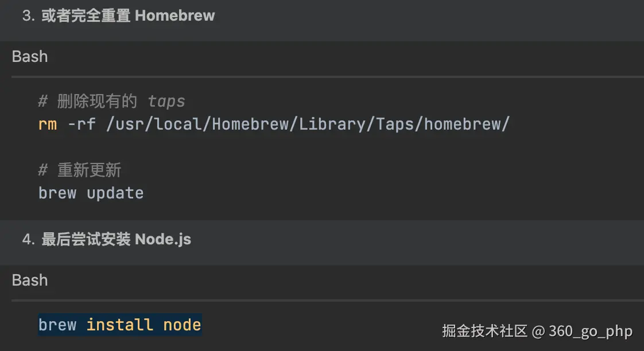Viewport: 644px width, 351px height.
Task: Click the highlighted 'brew install node' command
Action: click(119, 325)
